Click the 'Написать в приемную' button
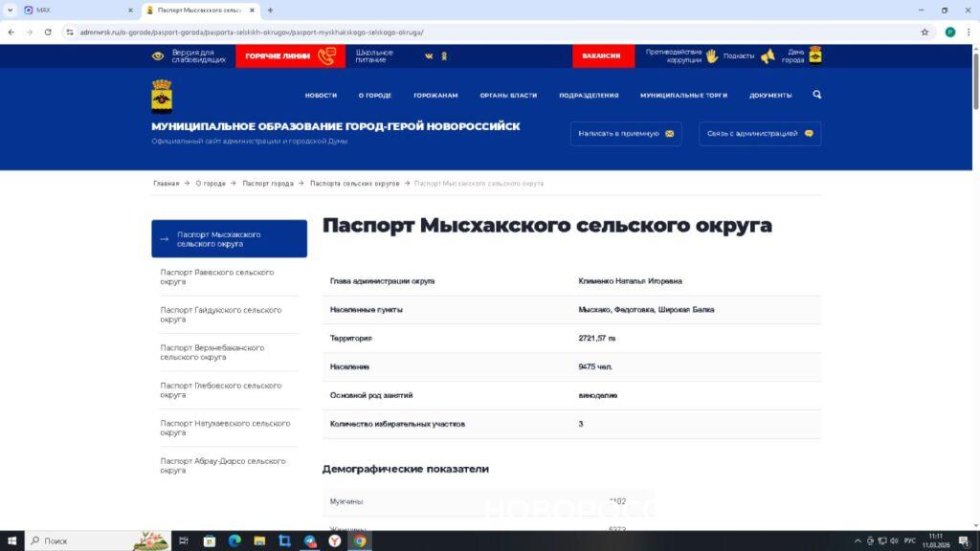 [x=626, y=134]
